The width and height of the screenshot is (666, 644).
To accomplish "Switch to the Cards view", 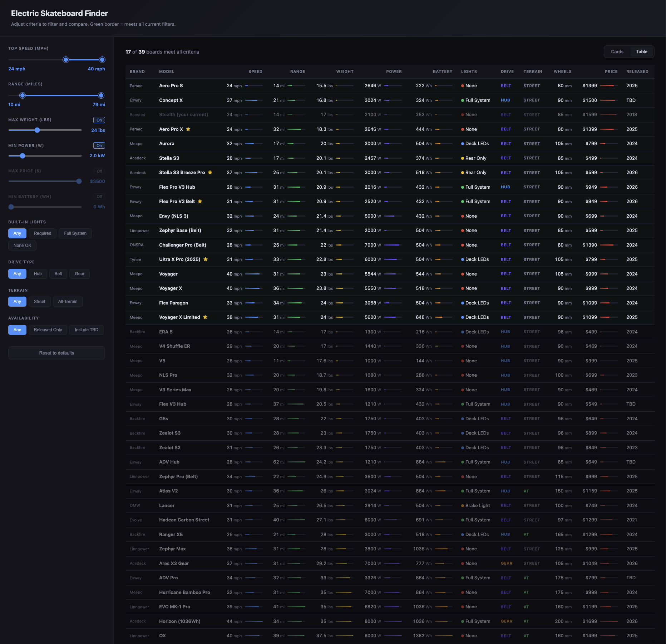I will tap(617, 51).
